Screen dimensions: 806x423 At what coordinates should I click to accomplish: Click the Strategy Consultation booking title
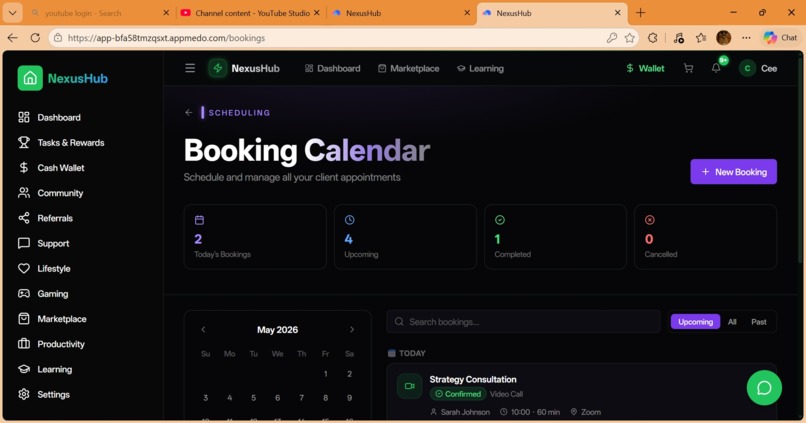(x=473, y=379)
